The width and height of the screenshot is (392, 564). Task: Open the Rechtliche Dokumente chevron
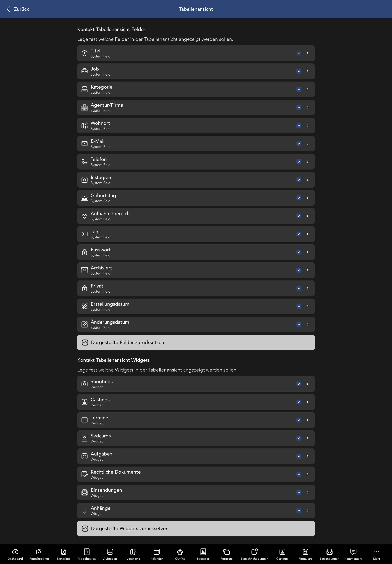(307, 474)
